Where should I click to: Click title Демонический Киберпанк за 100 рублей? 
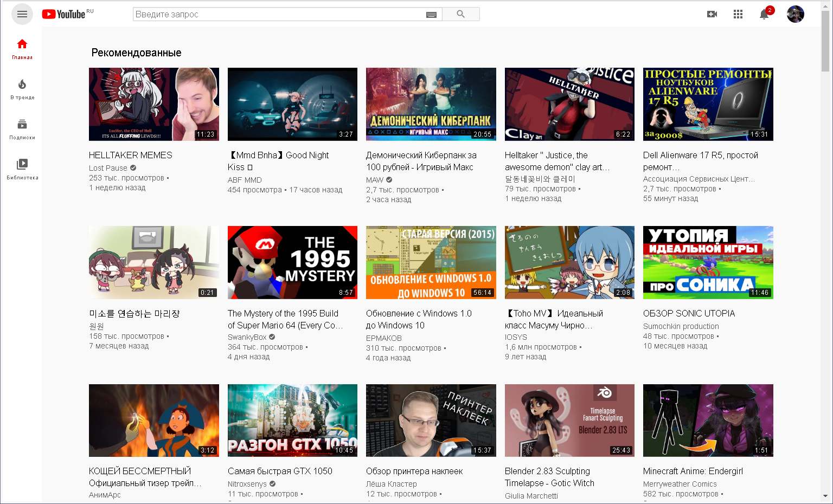(x=421, y=161)
